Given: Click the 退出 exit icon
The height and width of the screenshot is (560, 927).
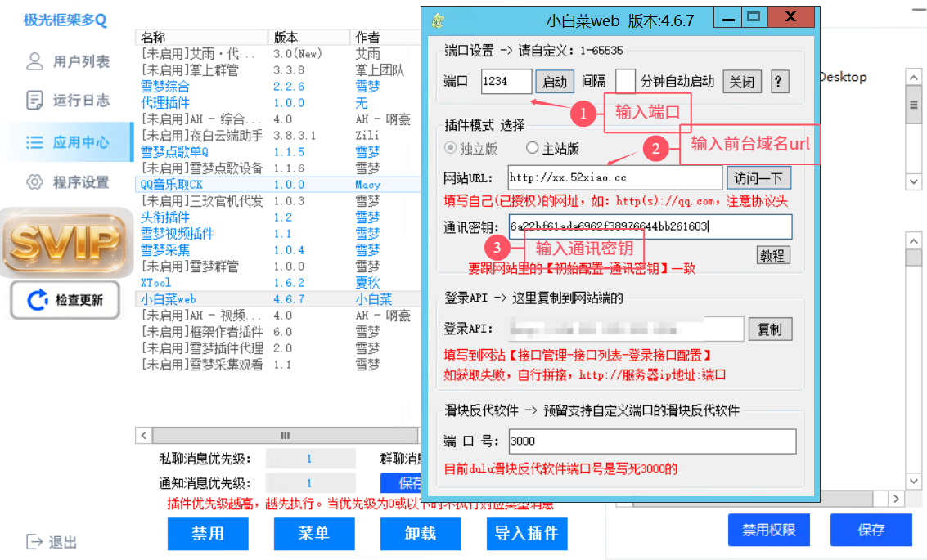Looking at the screenshot, I should click(x=34, y=542).
